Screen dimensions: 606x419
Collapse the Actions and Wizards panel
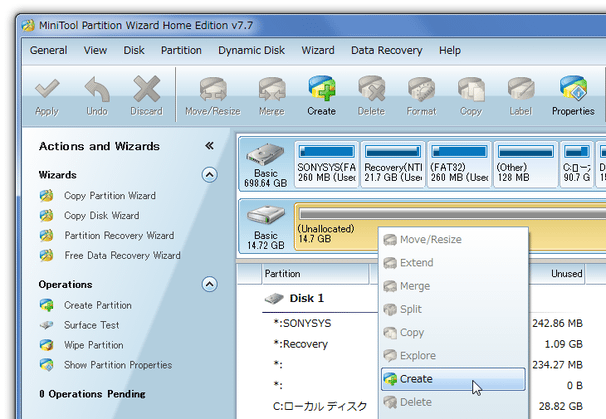tap(209, 146)
